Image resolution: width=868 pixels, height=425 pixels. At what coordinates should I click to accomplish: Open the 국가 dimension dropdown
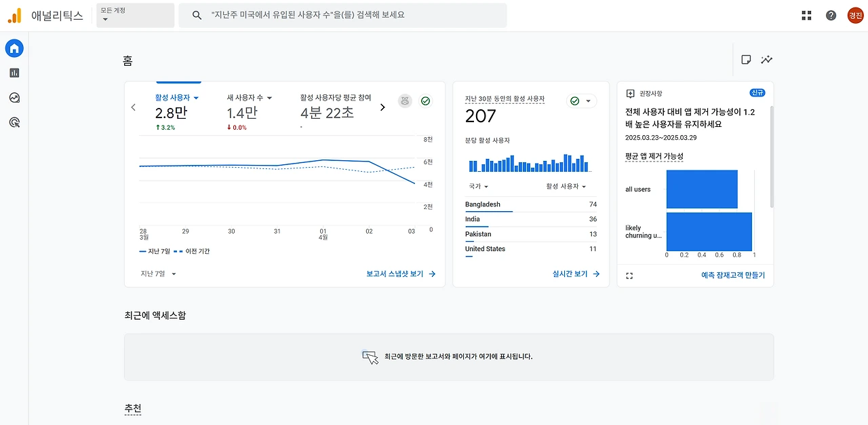[x=478, y=186]
